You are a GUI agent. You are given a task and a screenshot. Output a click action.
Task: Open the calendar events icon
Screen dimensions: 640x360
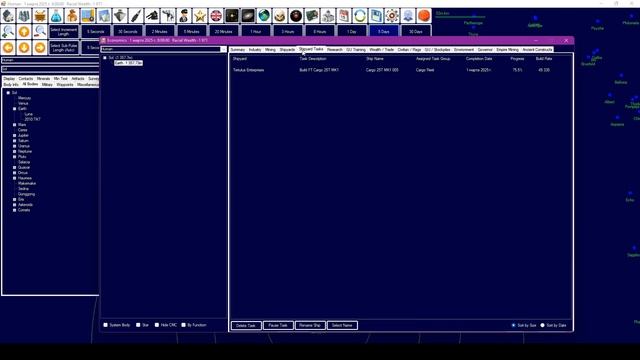(344, 16)
